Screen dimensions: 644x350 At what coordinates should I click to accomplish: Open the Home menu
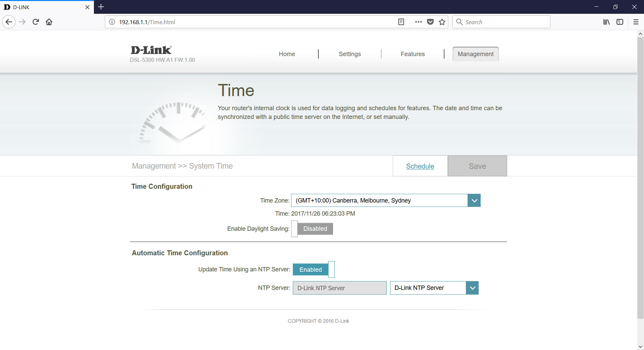(287, 54)
